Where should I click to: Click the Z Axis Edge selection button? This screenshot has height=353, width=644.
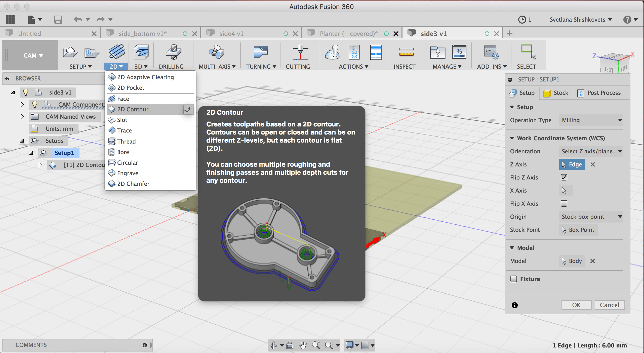tap(572, 164)
